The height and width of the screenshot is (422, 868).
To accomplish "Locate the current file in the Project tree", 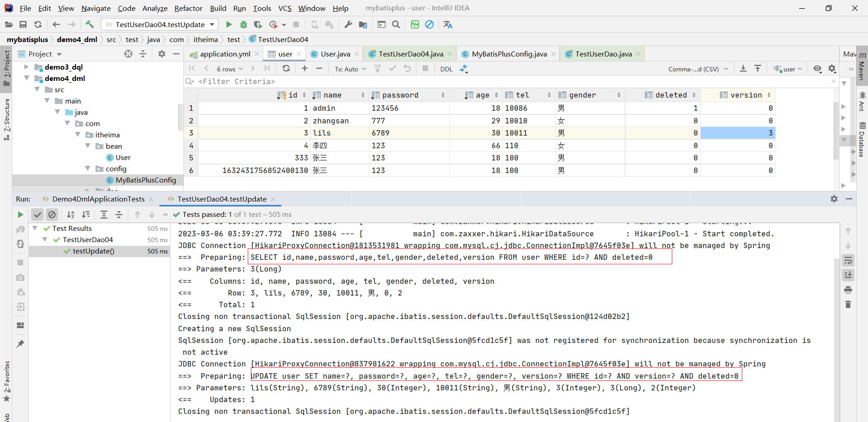I will point(128,54).
